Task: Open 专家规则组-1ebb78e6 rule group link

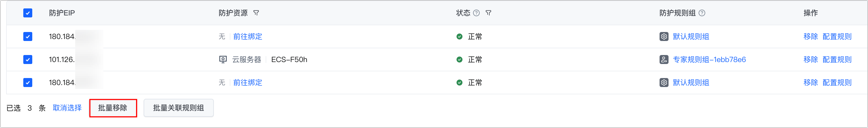Action: pyautogui.click(x=709, y=60)
